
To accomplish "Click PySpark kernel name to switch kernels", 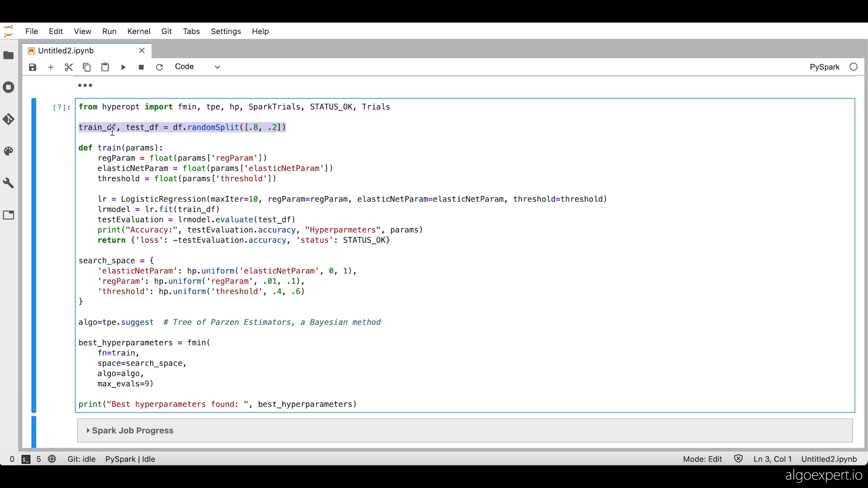I will [824, 66].
